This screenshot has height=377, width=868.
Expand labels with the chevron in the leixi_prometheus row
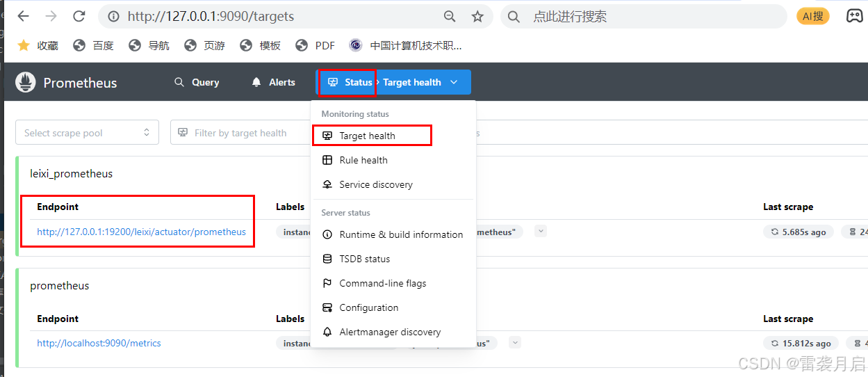pyautogui.click(x=541, y=231)
